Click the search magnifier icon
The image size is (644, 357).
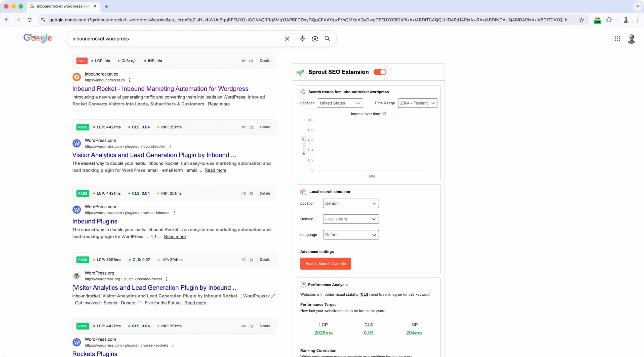pos(327,38)
